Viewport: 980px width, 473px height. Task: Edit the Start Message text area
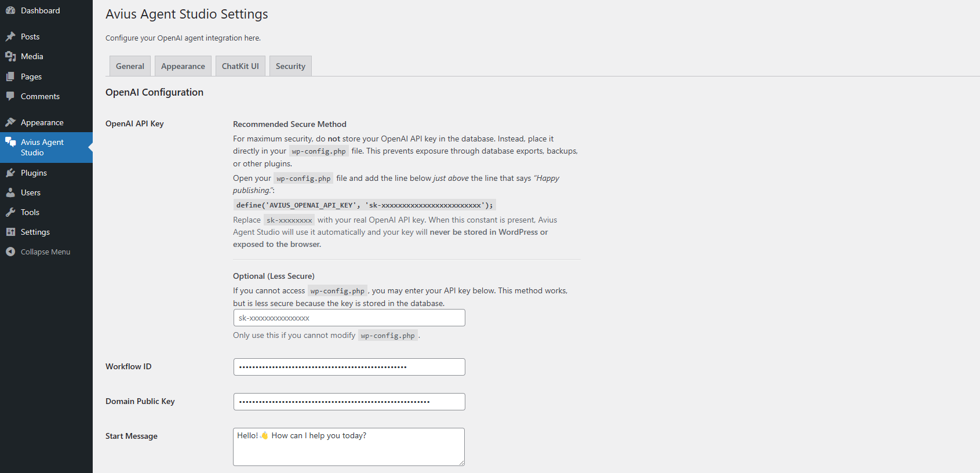pyautogui.click(x=349, y=446)
